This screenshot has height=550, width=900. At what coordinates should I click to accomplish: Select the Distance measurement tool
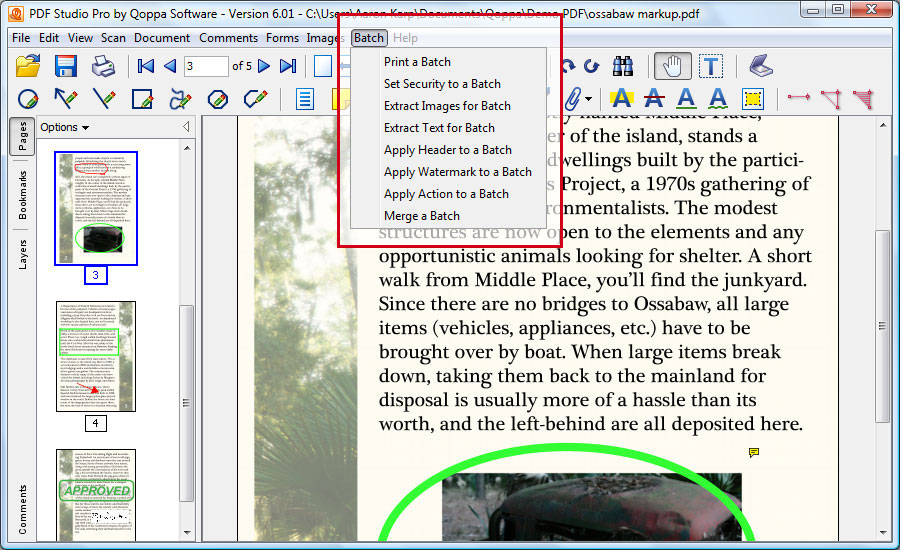pyautogui.click(x=798, y=98)
